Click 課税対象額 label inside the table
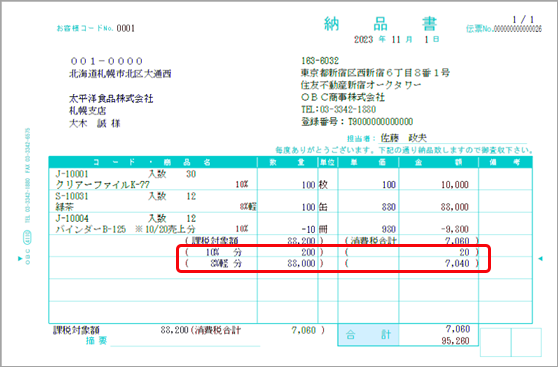 coord(215,241)
